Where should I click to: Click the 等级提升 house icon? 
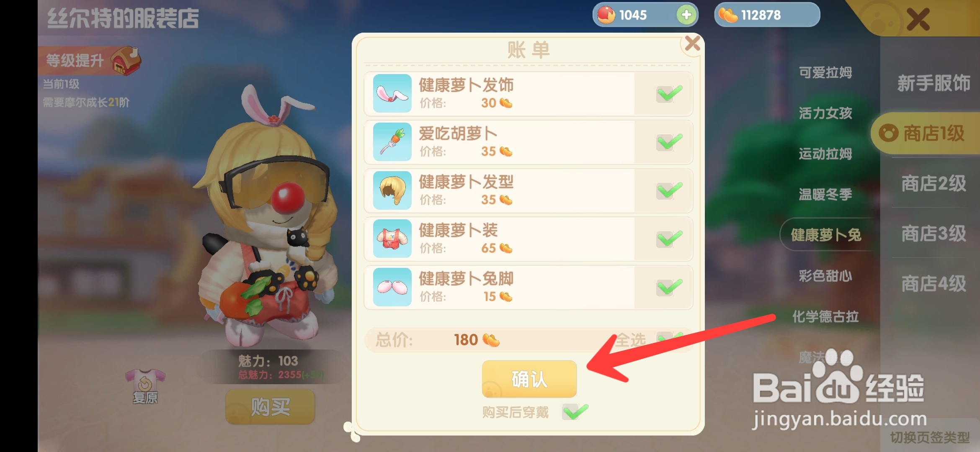point(126,61)
